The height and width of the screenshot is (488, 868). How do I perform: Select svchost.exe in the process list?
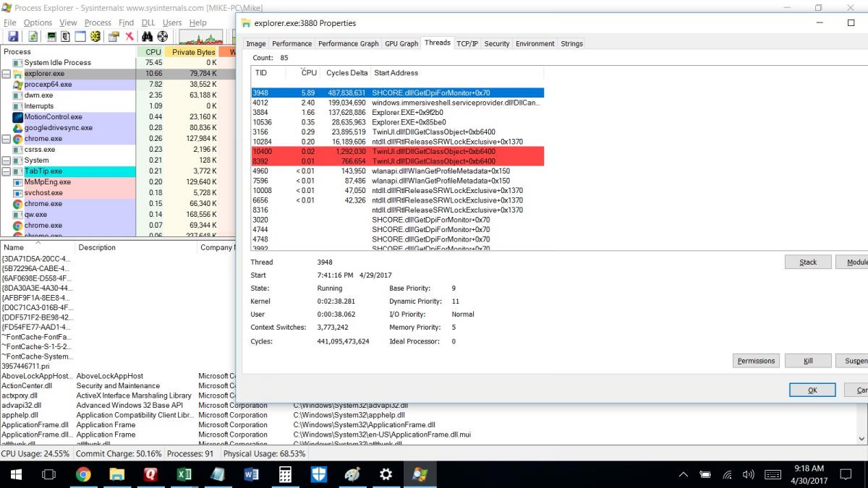pyautogui.click(x=43, y=193)
